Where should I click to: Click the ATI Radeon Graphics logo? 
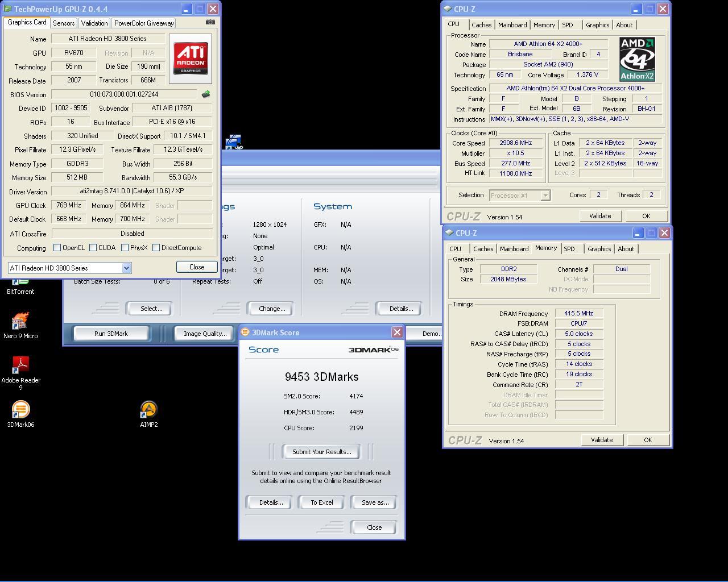pyautogui.click(x=190, y=58)
